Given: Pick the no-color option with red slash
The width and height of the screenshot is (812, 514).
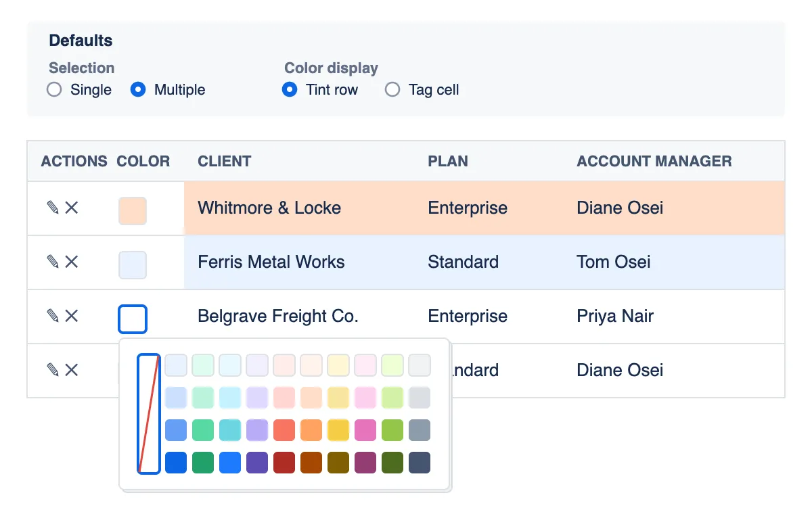Looking at the screenshot, I should (x=149, y=414).
